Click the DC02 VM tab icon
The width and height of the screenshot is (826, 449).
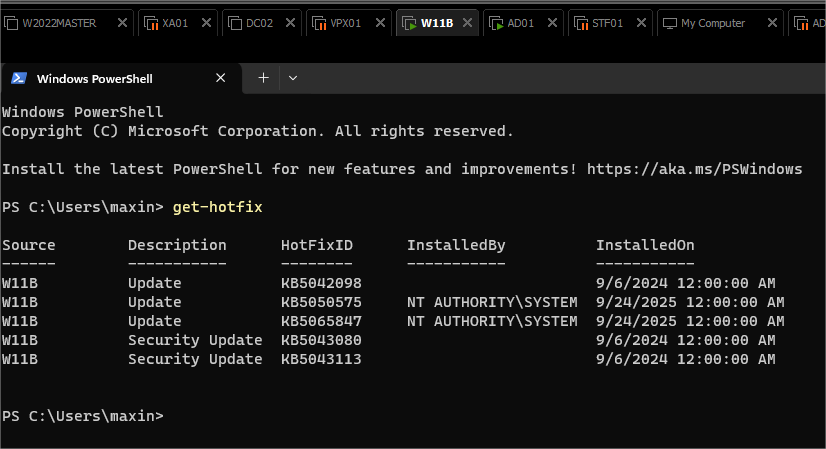234,23
